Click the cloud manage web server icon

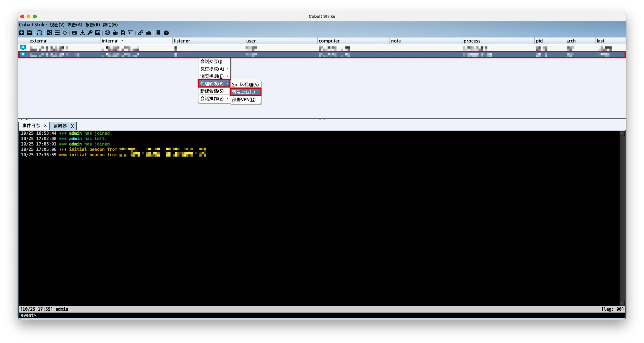[148, 33]
